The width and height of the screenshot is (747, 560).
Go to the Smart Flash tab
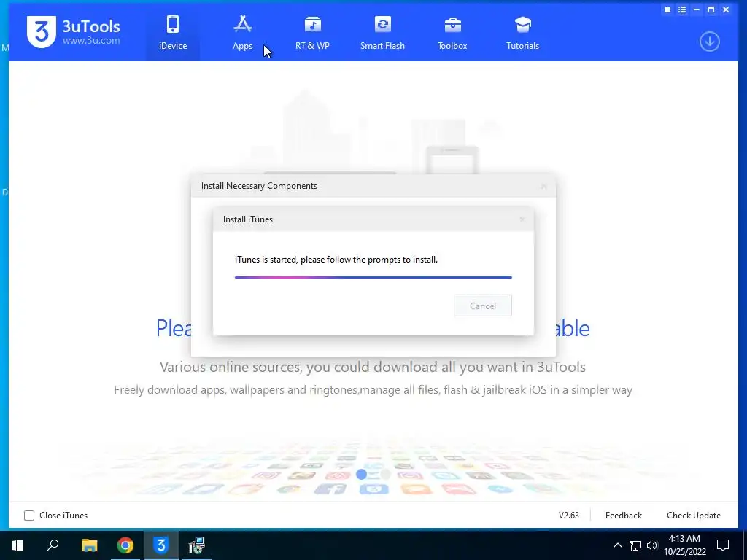point(382,32)
